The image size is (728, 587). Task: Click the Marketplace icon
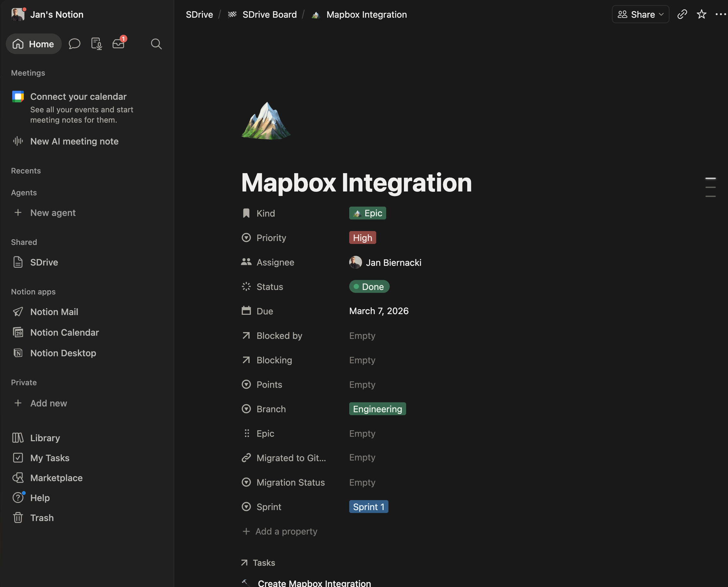coord(18,478)
